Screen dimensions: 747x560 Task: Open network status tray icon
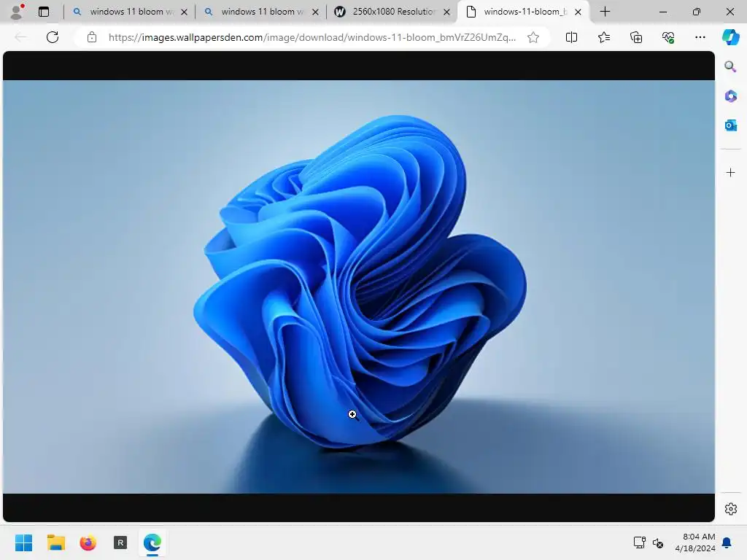pos(639,542)
